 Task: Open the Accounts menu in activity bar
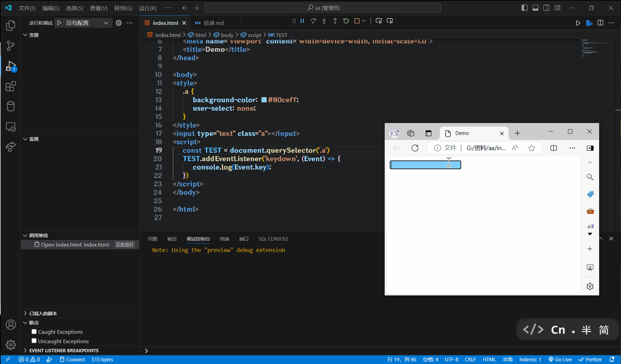pos(11,325)
